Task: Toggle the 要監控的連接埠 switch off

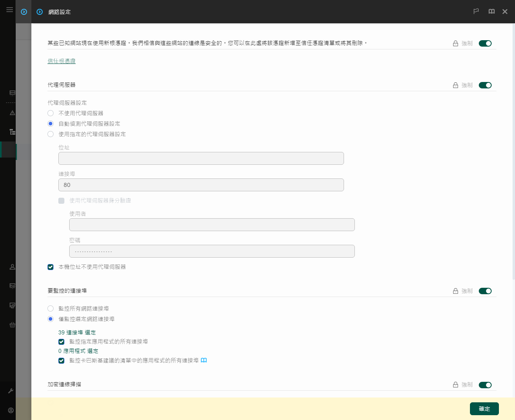Action: point(485,291)
